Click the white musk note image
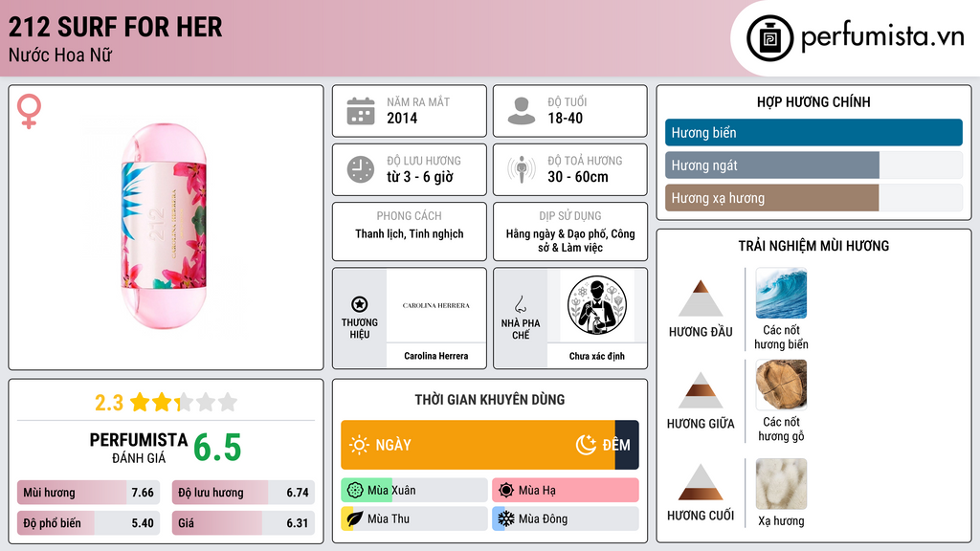The width and height of the screenshot is (980, 551). 781,484
